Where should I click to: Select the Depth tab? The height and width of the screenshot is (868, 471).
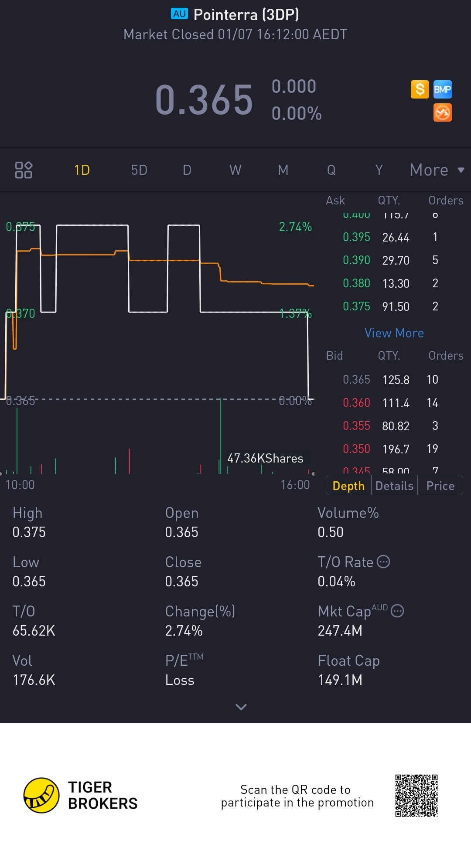click(348, 486)
